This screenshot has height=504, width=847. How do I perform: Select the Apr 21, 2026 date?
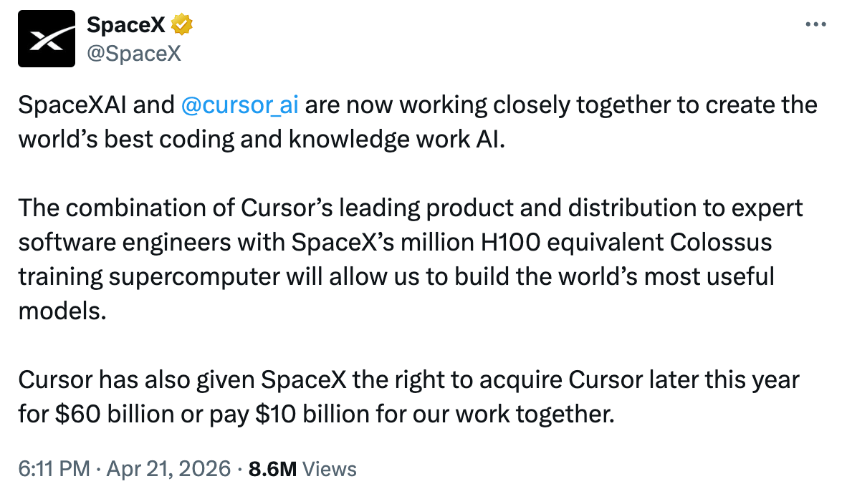point(168,468)
